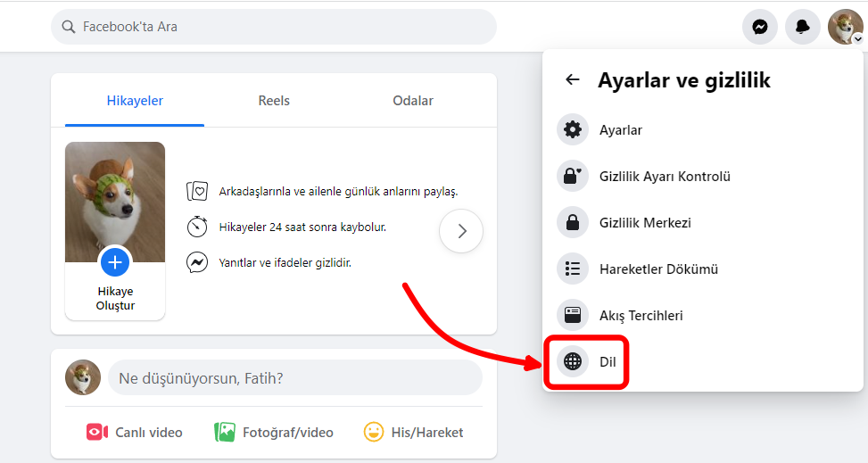Open Hareketler Dökümü list icon
Screen dimensions: 868x463
point(573,269)
